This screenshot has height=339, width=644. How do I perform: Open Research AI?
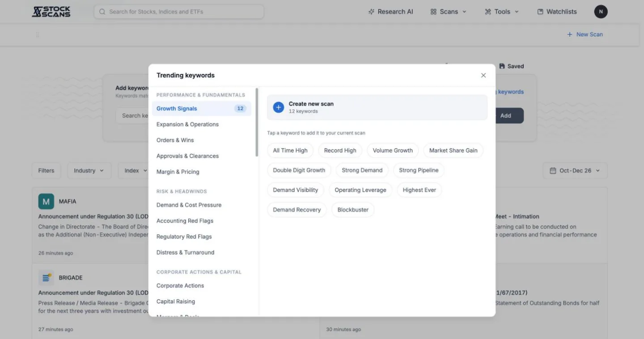[390, 12]
